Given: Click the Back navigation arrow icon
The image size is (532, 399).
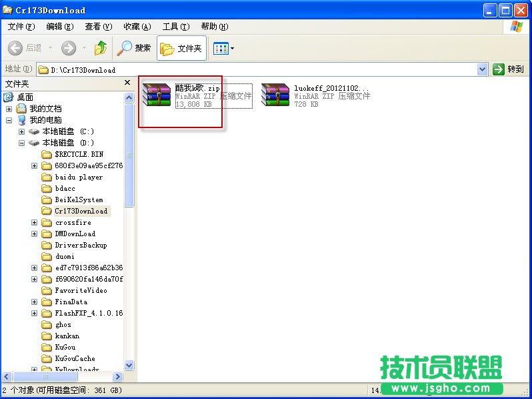Looking at the screenshot, I should point(16,48).
